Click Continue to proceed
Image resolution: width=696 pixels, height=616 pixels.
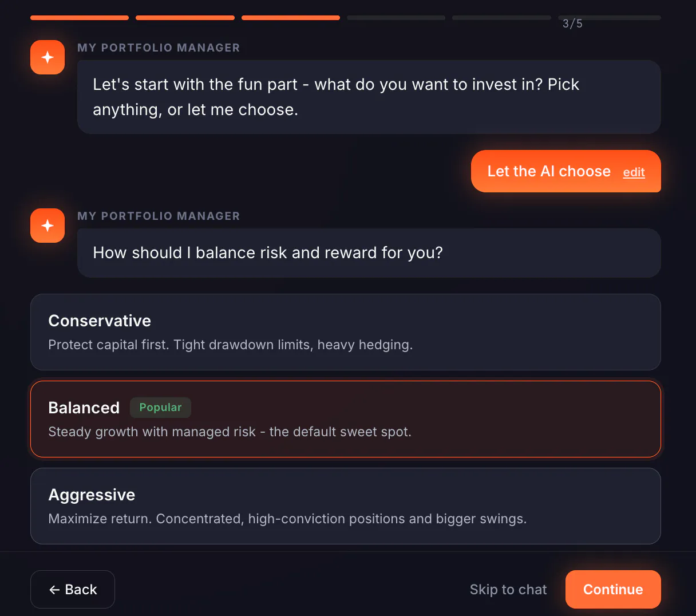point(613,589)
